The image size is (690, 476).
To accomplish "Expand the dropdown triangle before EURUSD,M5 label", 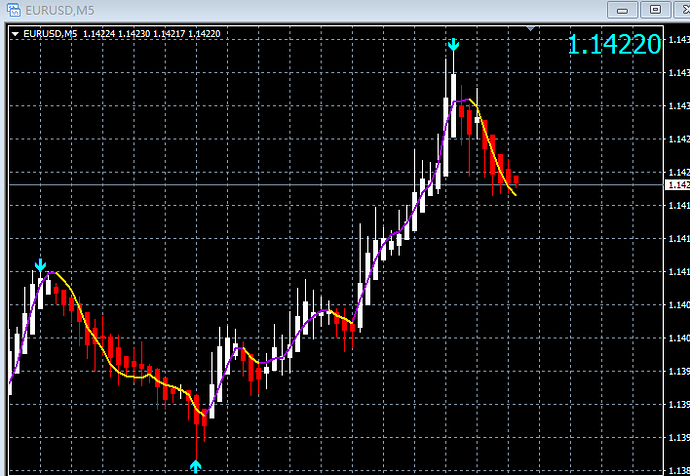I will pyautogui.click(x=15, y=34).
